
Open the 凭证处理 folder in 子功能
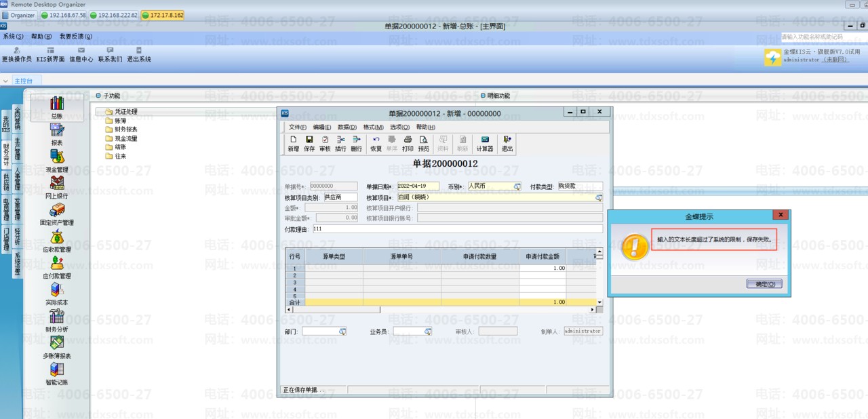tap(125, 111)
